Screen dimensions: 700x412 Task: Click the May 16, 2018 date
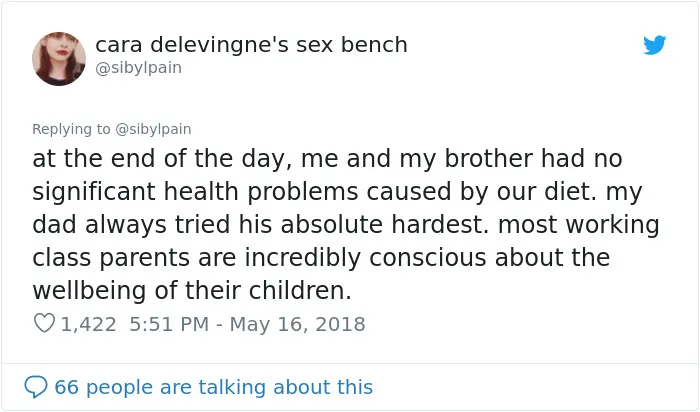click(x=297, y=324)
